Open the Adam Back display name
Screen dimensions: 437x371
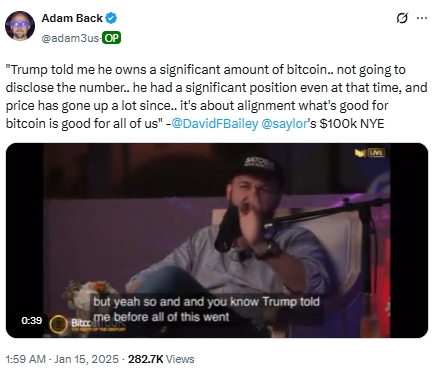[x=72, y=18]
